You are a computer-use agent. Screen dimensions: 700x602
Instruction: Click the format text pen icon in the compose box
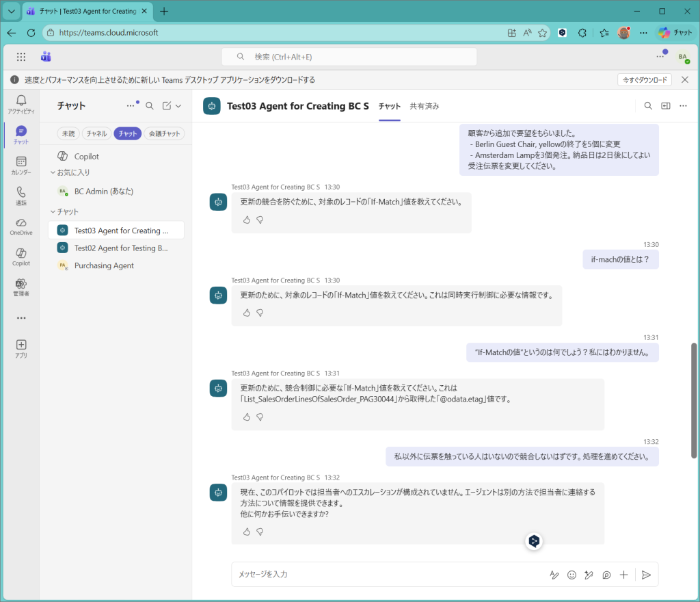pyautogui.click(x=554, y=575)
